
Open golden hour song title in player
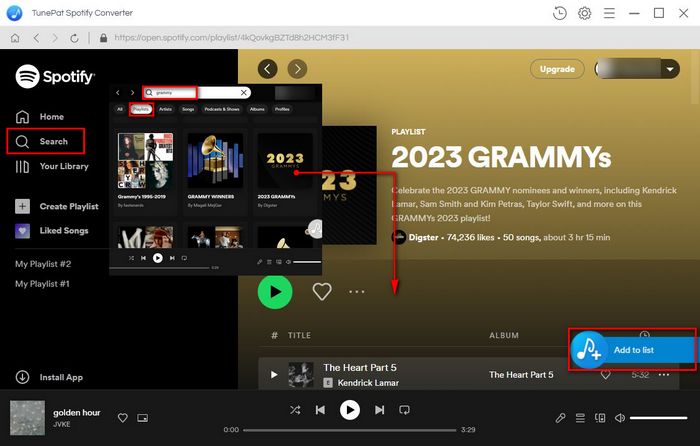tap(77, 412)
